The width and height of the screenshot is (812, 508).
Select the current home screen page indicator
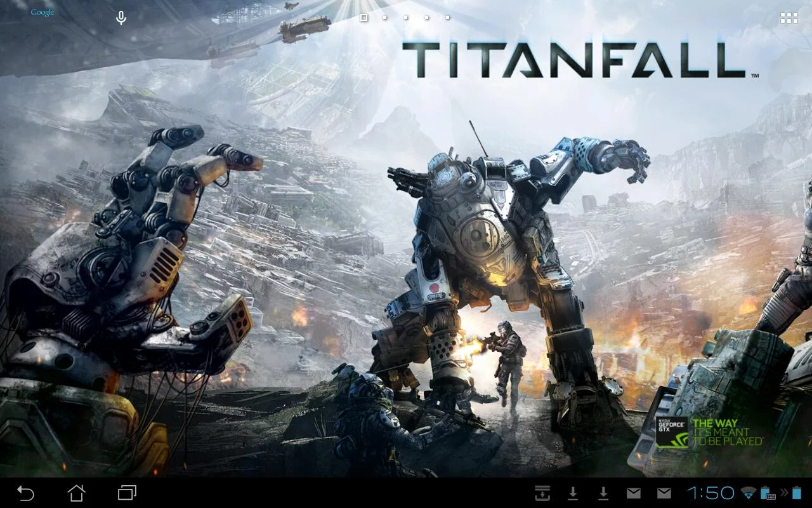pos(363,18)
